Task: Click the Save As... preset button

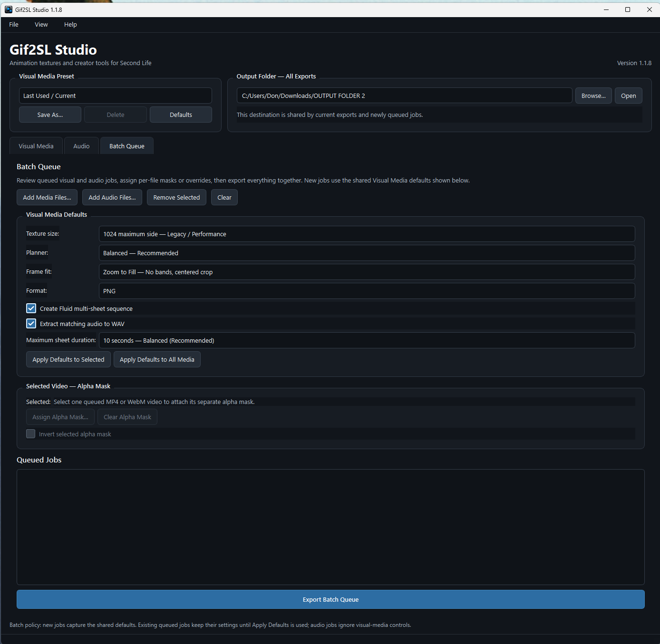Action: pos(50,115)
